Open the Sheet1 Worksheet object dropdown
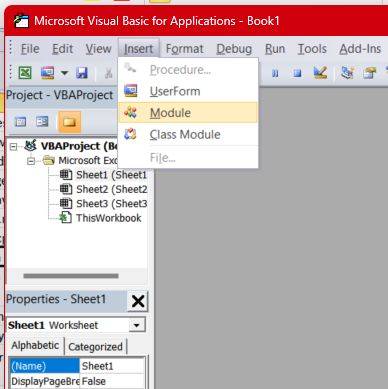 (137, 325)
